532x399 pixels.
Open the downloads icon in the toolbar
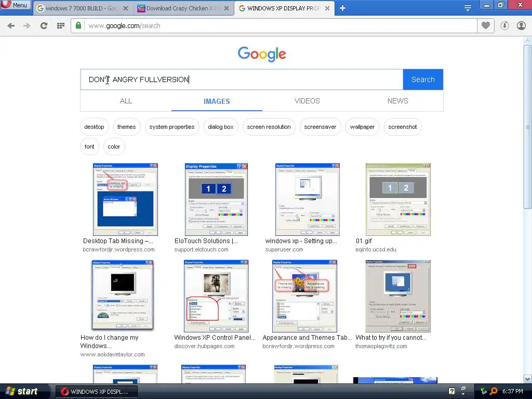coord(504,26)
